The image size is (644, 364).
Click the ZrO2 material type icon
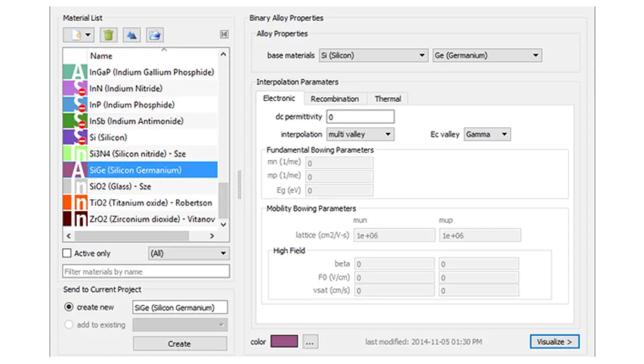(75, 219)
